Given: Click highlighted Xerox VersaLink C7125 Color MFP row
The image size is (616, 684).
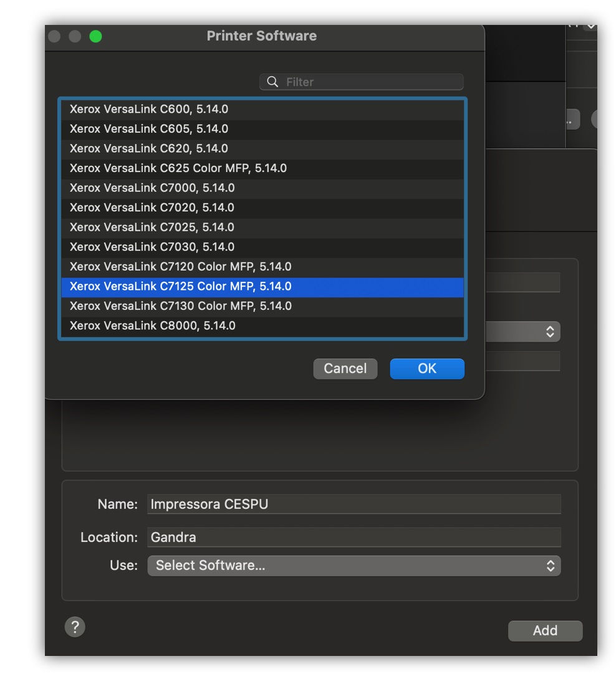Looking at the screenshot, I should coord(262,286).
